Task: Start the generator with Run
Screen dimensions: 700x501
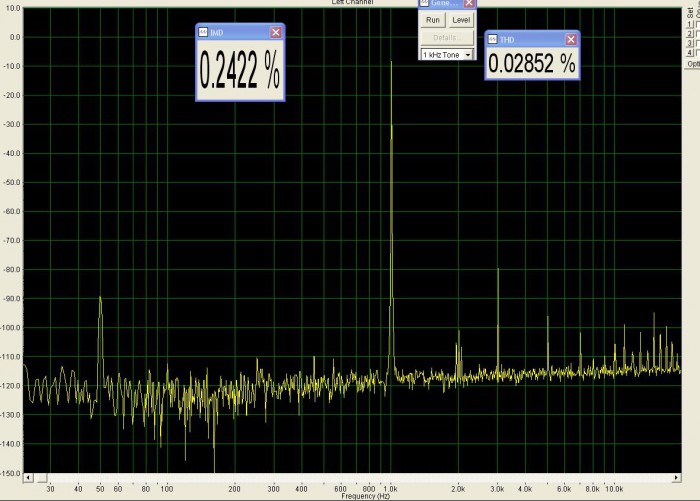Action: 433,20
